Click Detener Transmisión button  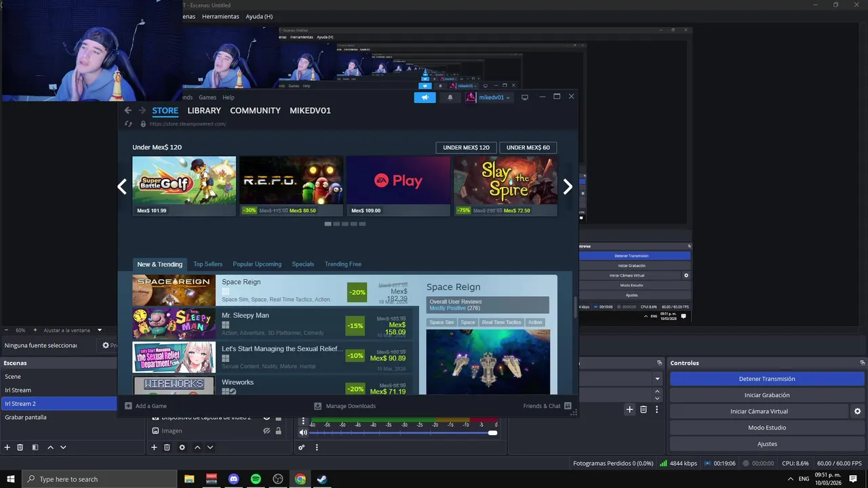[x=767, y=379]
